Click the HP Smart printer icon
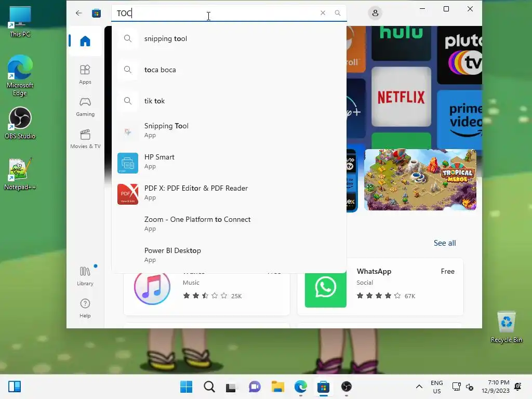 coord(128,163)
